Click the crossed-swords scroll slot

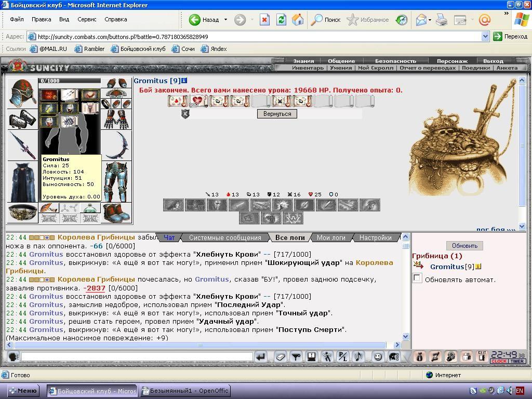(x=281, y=101)
